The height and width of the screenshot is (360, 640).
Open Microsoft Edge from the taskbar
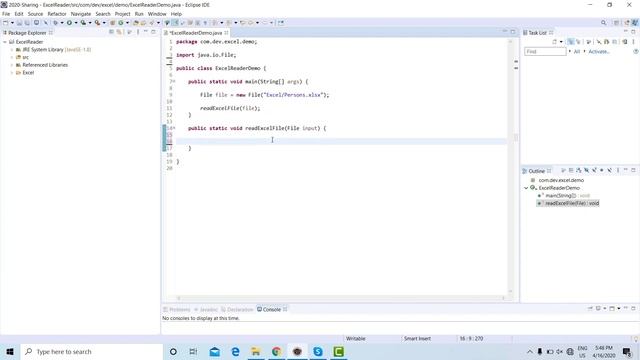pyautogui.click(x=236, y=351)
